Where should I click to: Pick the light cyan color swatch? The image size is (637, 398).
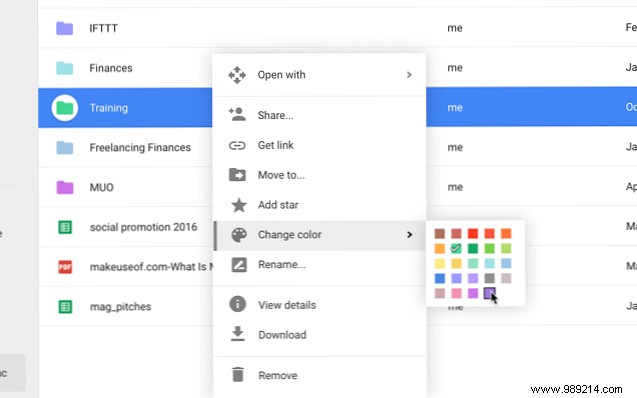coord(490,264)
